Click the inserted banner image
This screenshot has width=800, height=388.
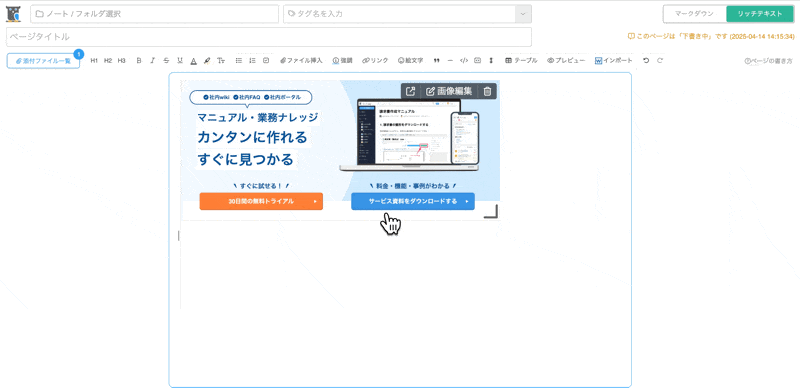click(x=341, y=150)
